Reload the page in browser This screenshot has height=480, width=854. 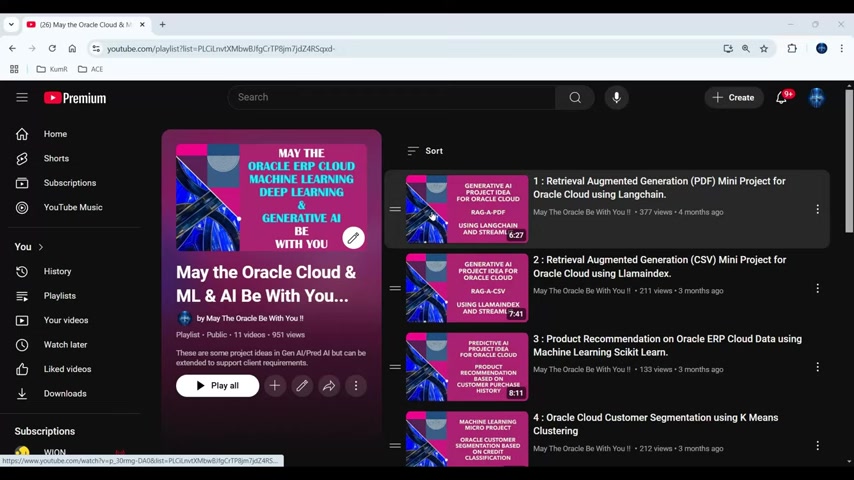(52, 48)
